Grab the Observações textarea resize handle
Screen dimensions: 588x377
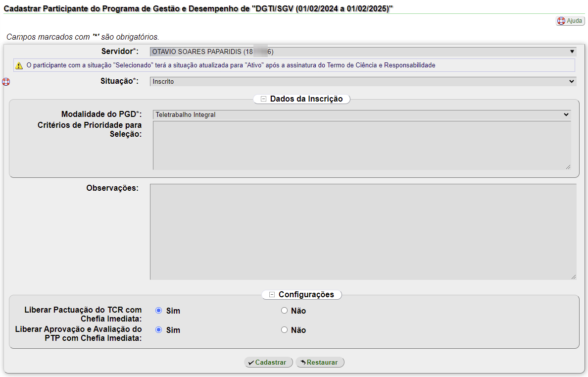click(574, 277)
